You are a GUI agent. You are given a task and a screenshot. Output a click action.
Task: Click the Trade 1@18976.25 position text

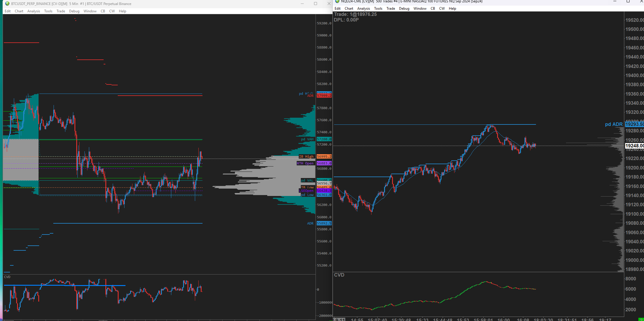(x=355, y=14)
